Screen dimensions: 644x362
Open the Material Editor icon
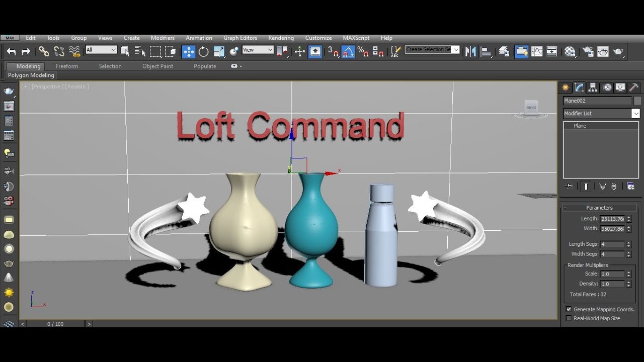click(570, 51)
